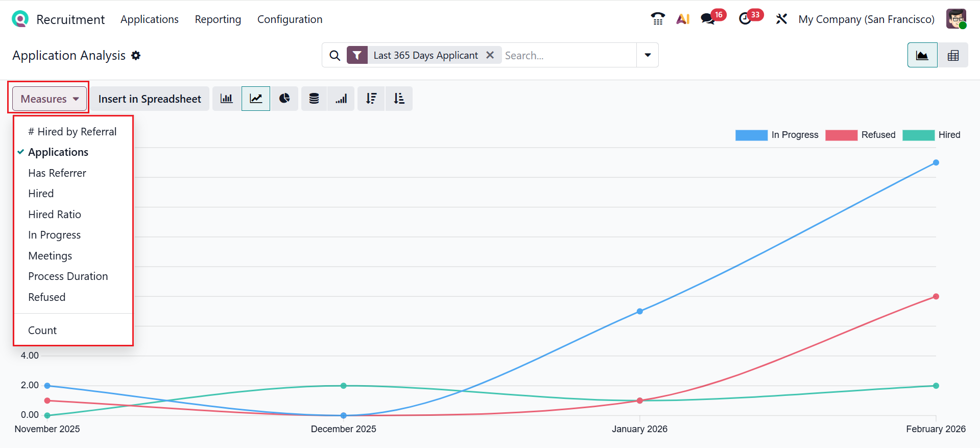Image resolution: width=980 pixels, height=448 pixels.
Task: Enable stacked chart mode
Action: (x=314, y=99)
